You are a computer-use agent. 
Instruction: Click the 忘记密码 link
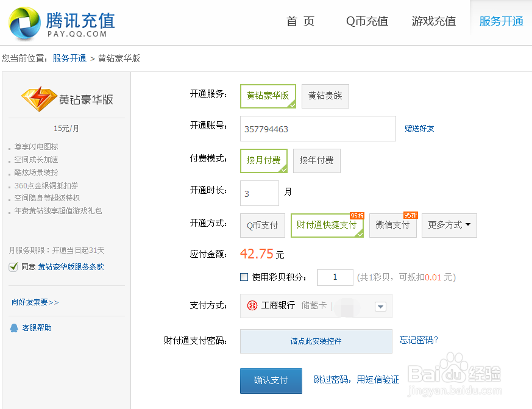pos(419,340)
